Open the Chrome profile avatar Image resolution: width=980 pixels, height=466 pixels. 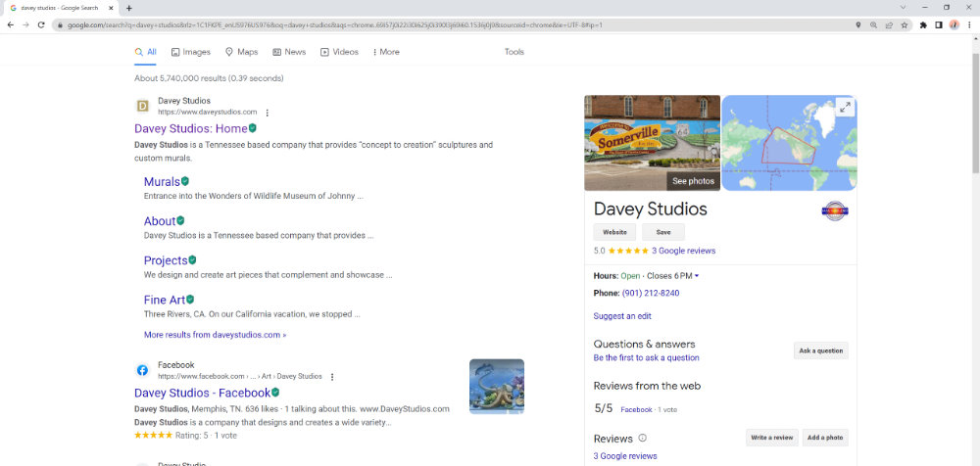954,25
